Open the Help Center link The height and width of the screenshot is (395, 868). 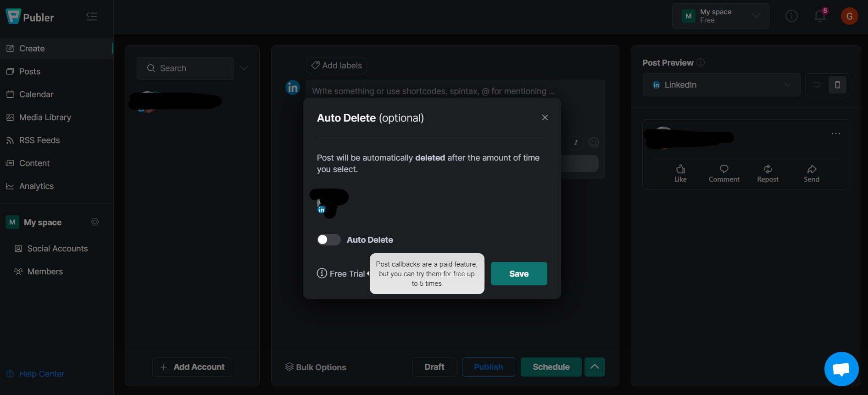[x=36, y=374]
